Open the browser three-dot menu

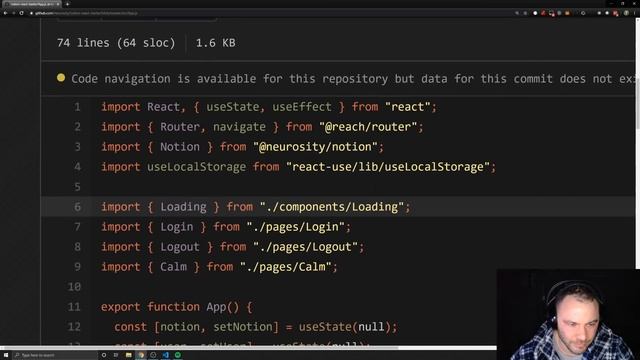[635, 13]
